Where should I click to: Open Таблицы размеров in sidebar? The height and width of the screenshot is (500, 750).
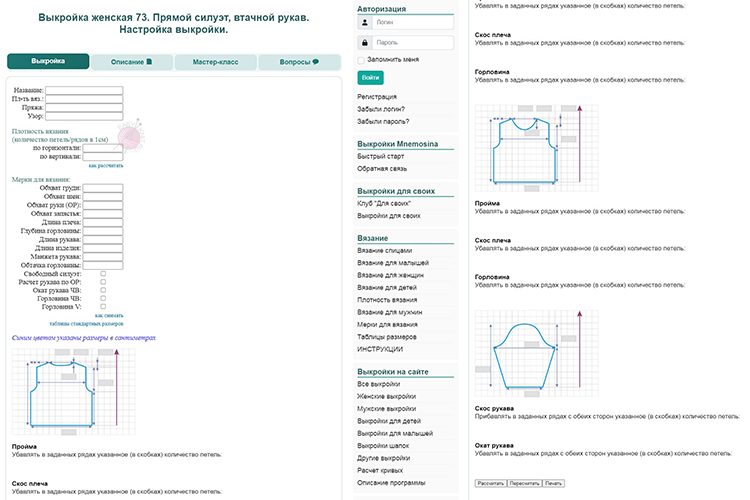click(383, 337)
